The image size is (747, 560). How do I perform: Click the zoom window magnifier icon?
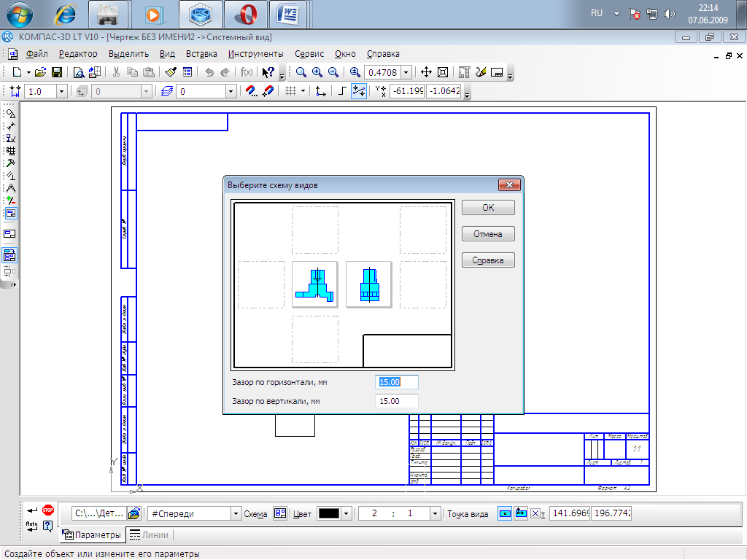point(301,72)
